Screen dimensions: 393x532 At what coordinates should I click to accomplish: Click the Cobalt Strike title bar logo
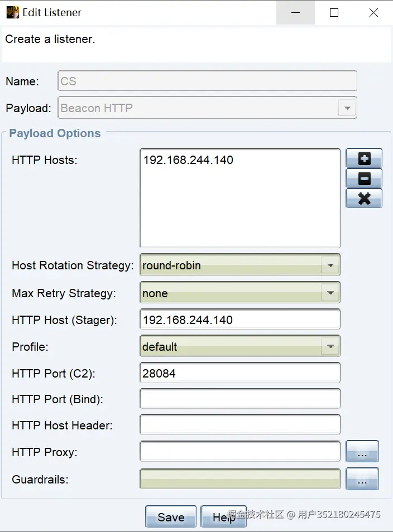pyautogui.click(x=12, y=12)
